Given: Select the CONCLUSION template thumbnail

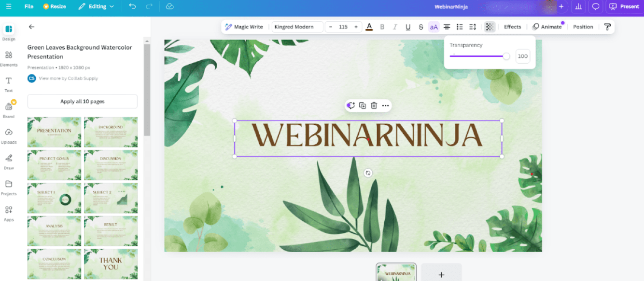Looking at the screenshot, I should click(x=54, y=264).
